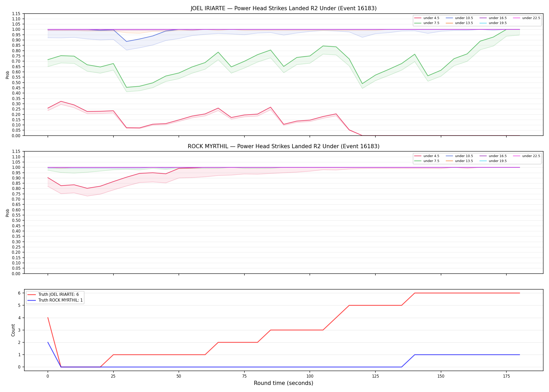The height and width of the screenshot is (392, 549).
Task: Click the '3' tick on Count axis
Action: (19, 330)
